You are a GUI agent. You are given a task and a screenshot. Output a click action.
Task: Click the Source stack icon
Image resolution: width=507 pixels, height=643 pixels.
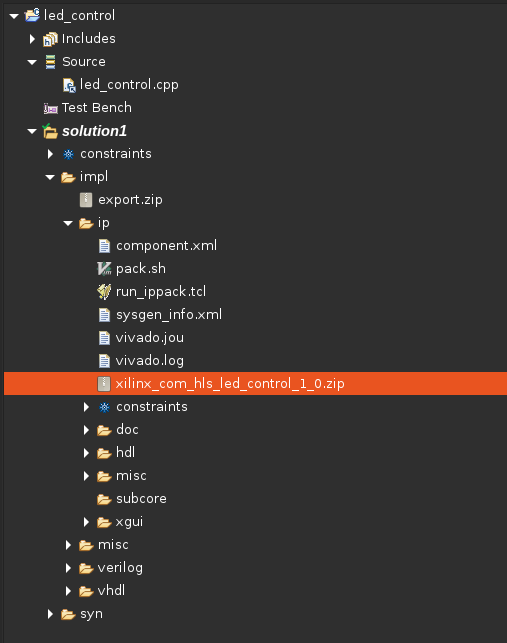(50, 62)
